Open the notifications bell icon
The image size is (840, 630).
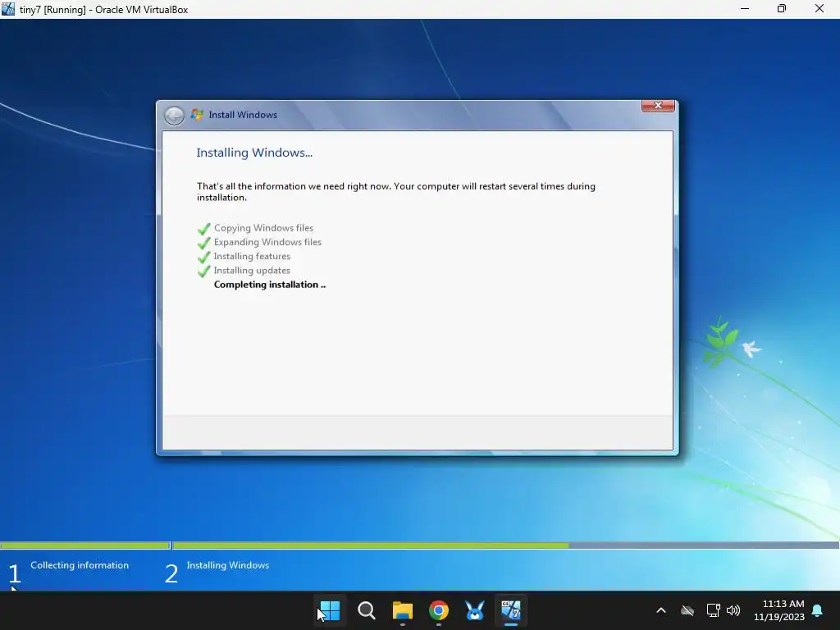coord(818,610)
